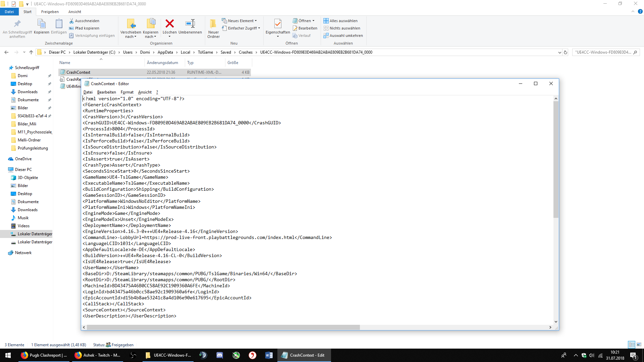The height and width of the screenshot is (362, 644).
Task: Select 3D-Objekte in the navigation pane
Action: tap(28, 178)
